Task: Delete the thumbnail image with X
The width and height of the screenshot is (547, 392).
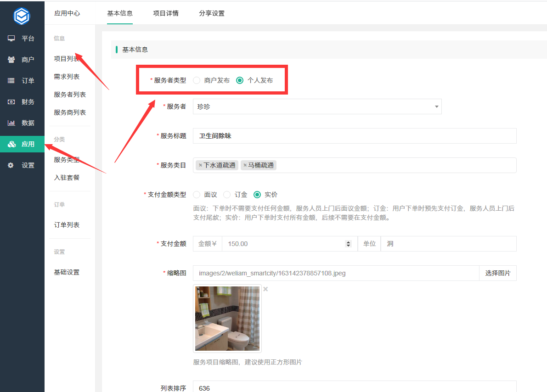Action: (265, 289)
